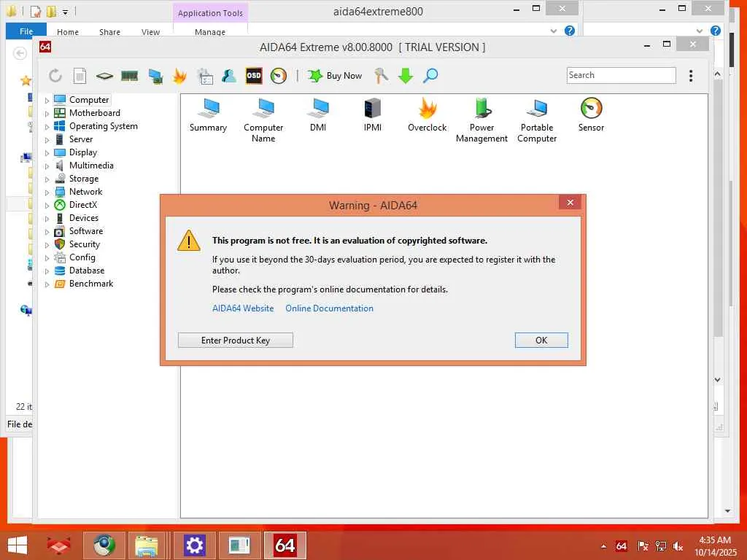Expand the Server tree node arrow
747x560 pixels.
coord(47,140)
